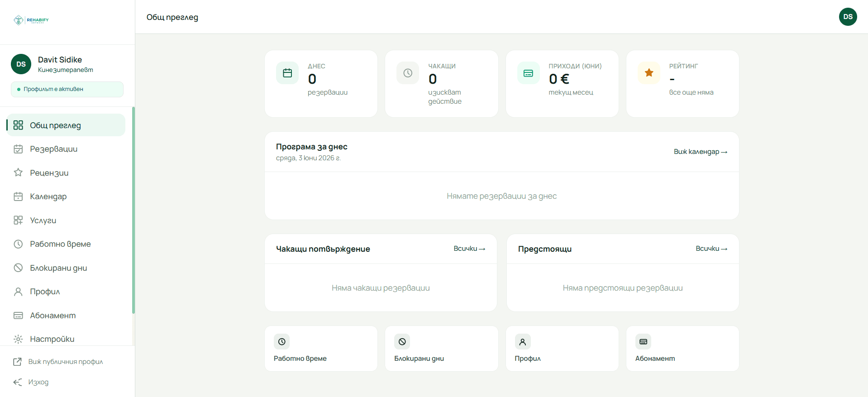Click the Резервации calendar-check sidebar icon

(18, 149)
